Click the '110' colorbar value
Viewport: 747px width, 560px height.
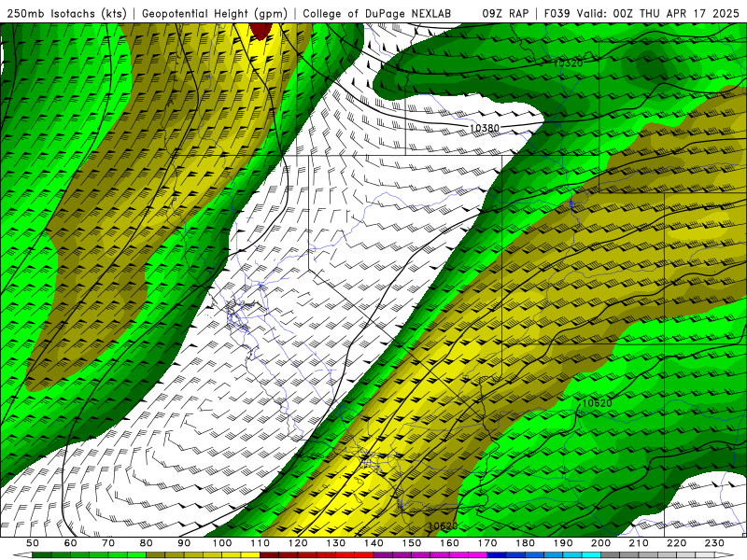[x=261, y=543]
